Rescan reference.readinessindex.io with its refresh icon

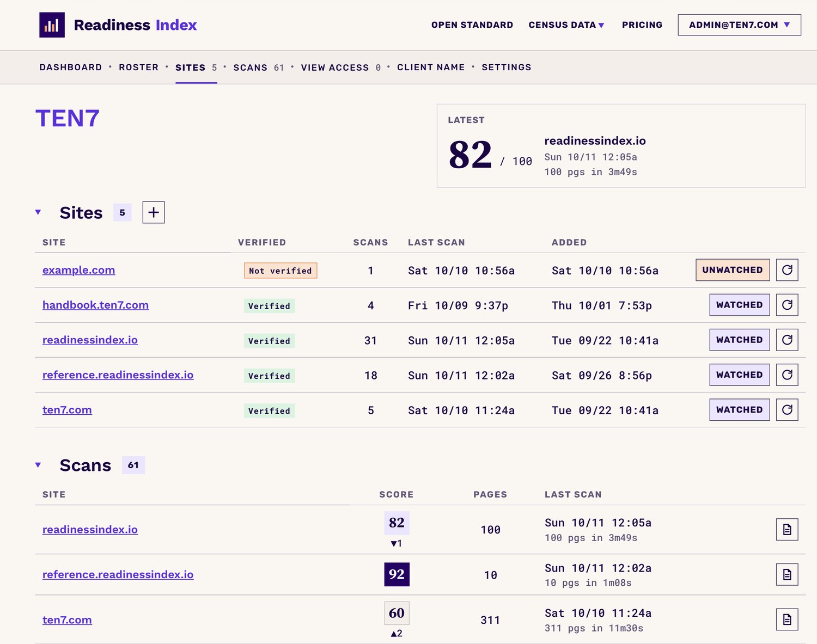[x=787, y=375]
